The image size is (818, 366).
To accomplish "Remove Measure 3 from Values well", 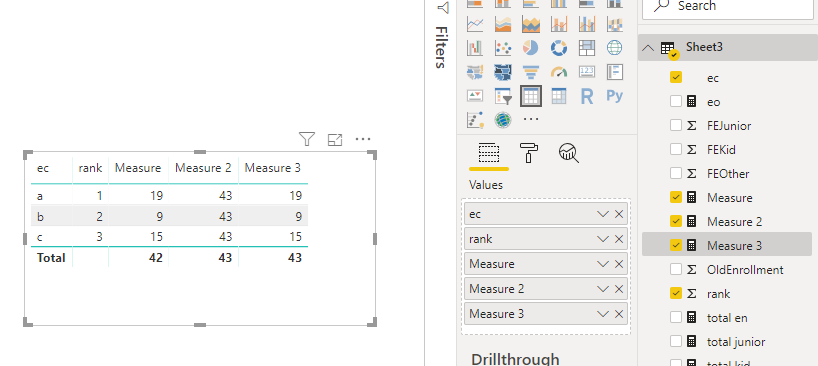I will click(x=619, y=314).
